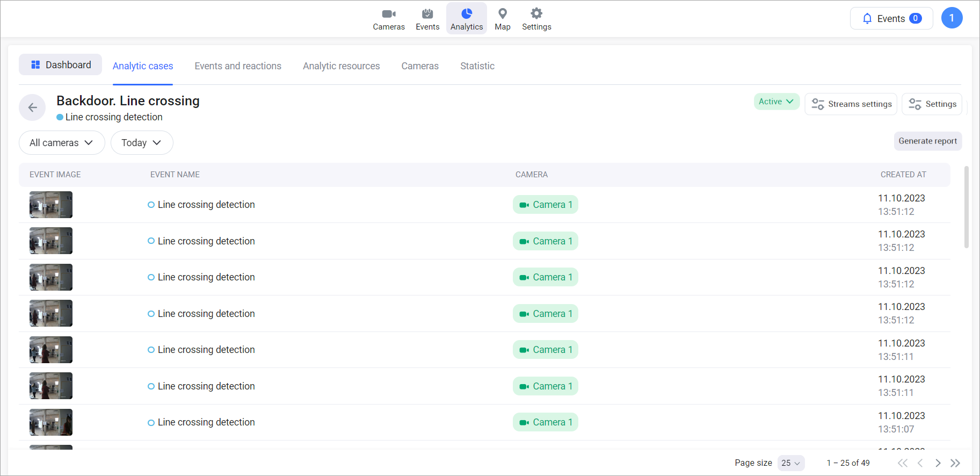This screenshot has height=476, width=980.
Task: Click the vertical scrollbar of events list
Action: tap(966, 207)
